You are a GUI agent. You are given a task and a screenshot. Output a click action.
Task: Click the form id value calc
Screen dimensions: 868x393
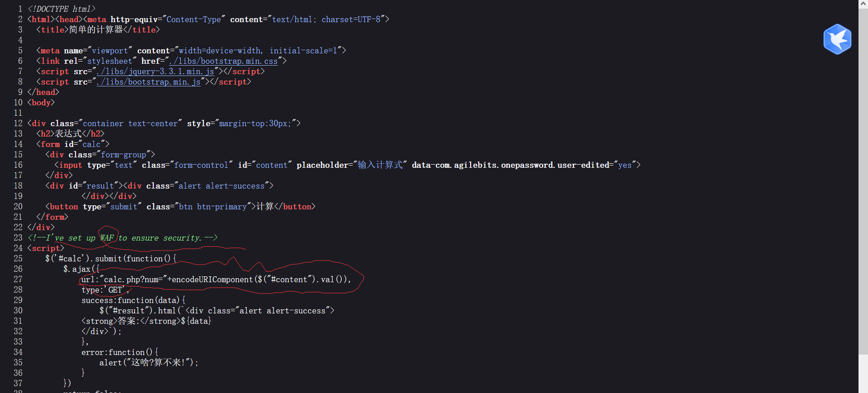pyautogui.click(x=91, y=144)
